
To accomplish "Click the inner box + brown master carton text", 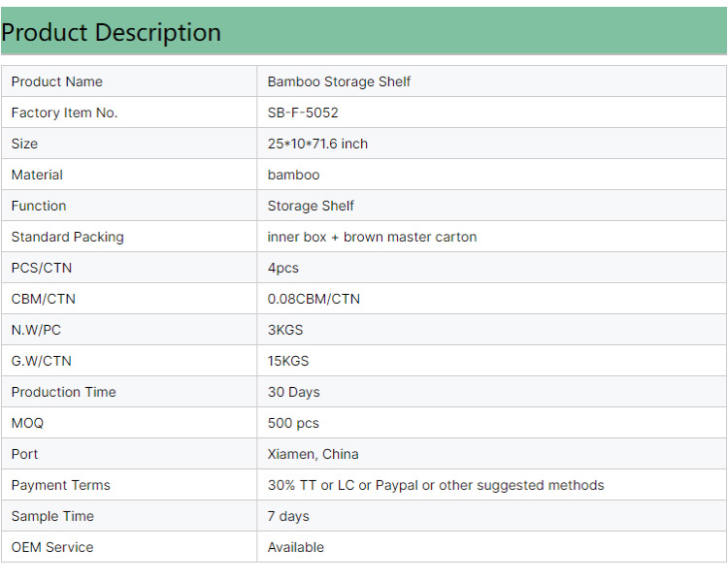I will coord(372,237).
